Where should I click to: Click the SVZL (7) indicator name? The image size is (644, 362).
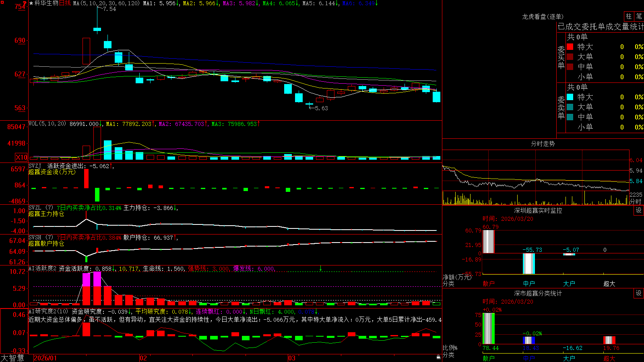point(41,208)
